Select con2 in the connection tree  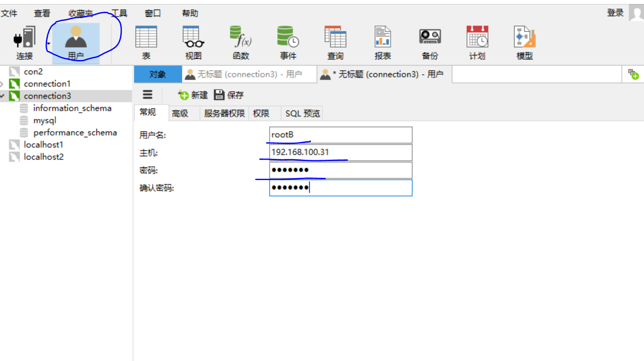point(33,71)
